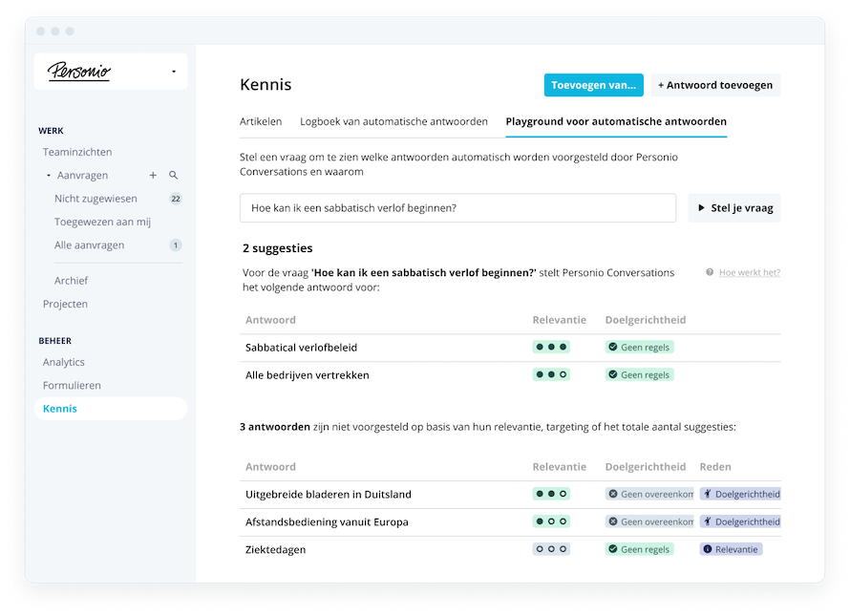This screenshot has width=850, height=616.
Task: Click the search icon beside Aanvragen
Action: 174,176
